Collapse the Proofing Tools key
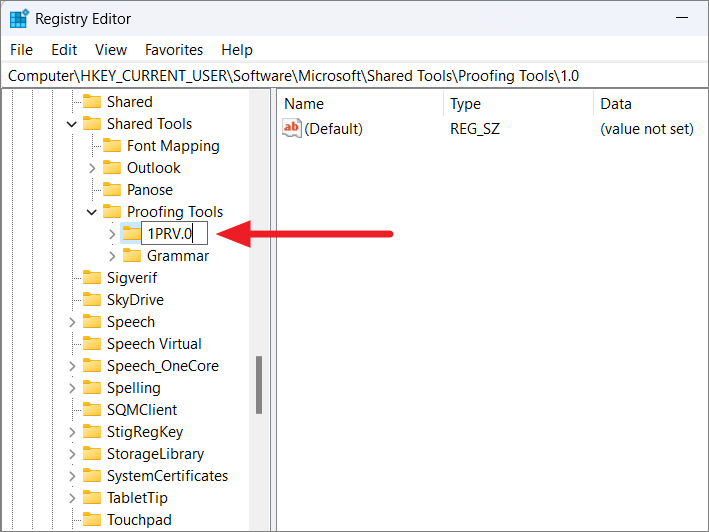This screenshot has width=709, height=532. click(92, 212)
